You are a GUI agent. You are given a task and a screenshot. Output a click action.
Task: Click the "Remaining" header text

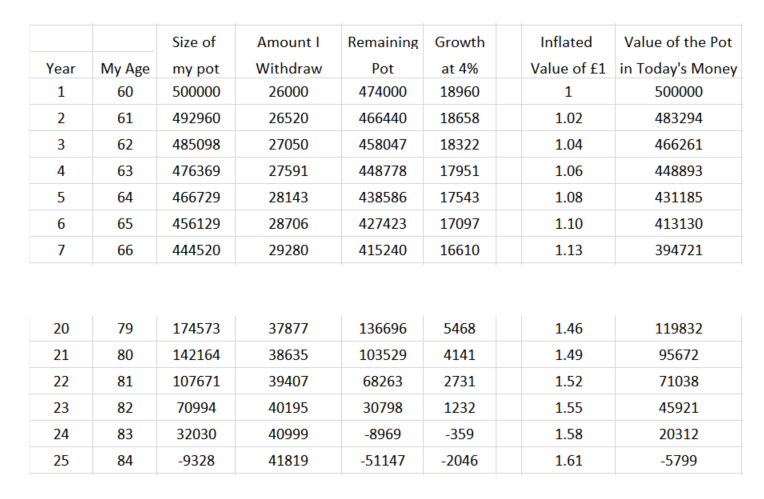tap(382, 42)
